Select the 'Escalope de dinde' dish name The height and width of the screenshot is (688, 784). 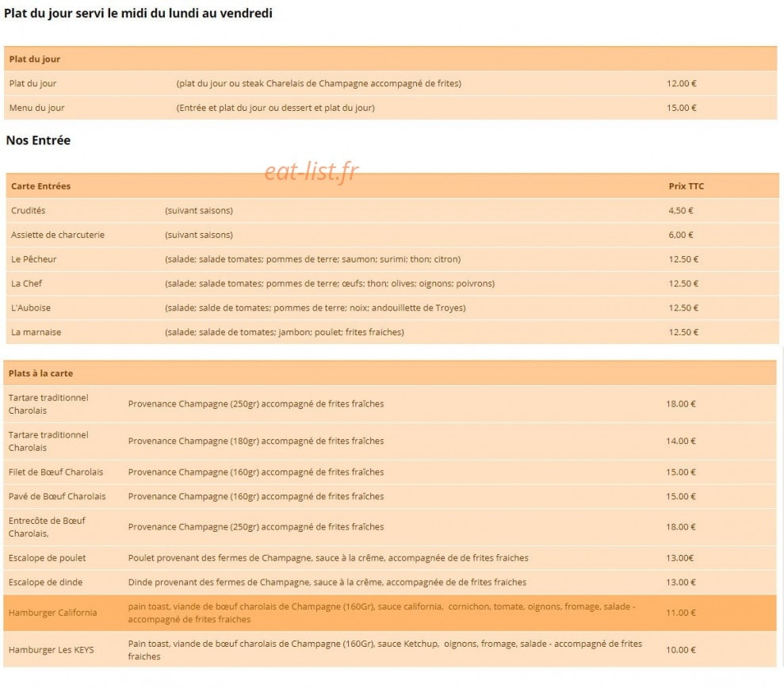[x=45, y=583]
